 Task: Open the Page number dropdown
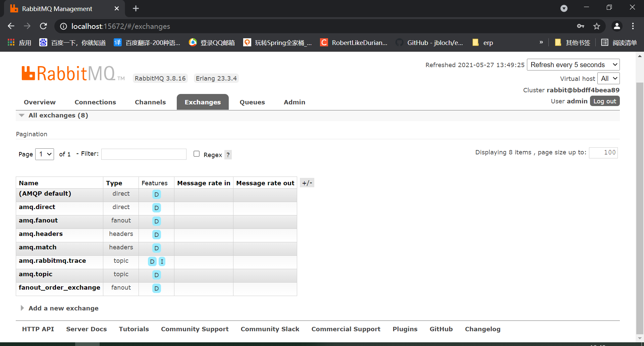pos(45,154)
